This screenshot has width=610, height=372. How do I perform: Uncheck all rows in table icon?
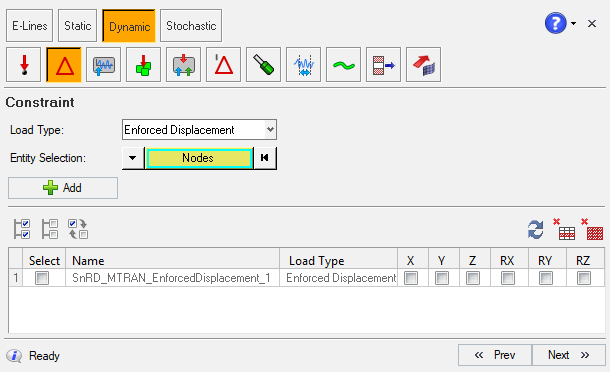tap(50, 229)
